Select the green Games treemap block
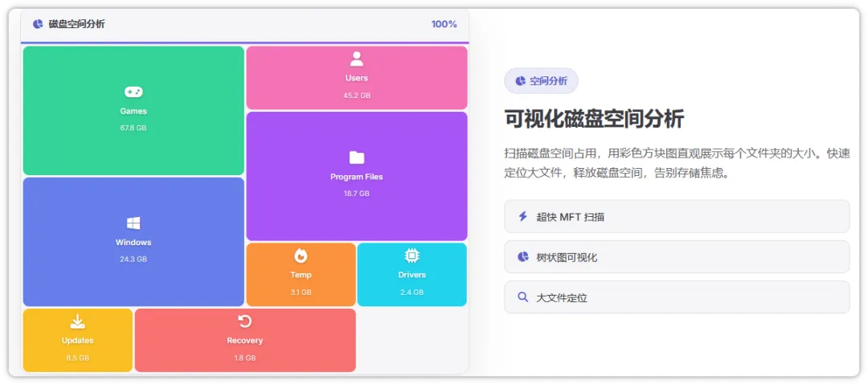 [133, 110]
